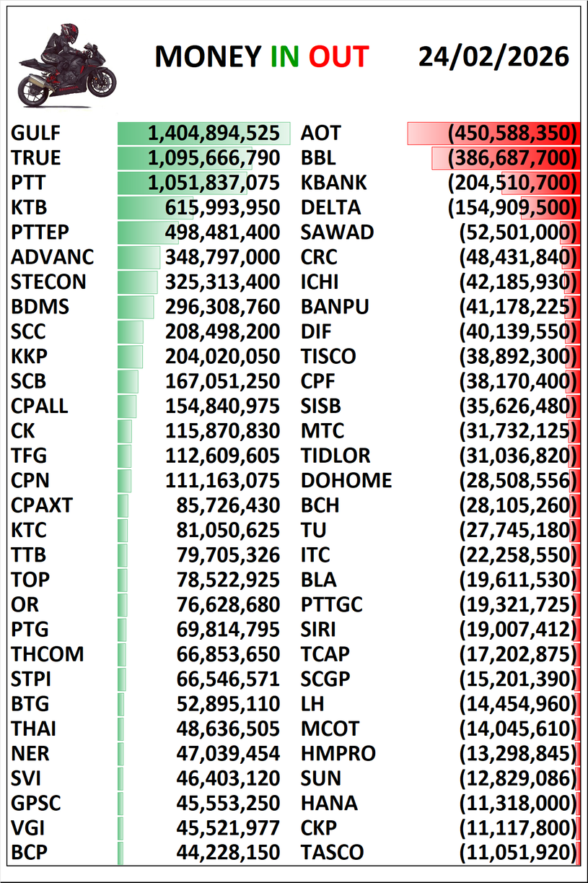The width and height of the screenshot is (588, 883).
Task: Click the red word OUT in the title
Action: pos(339,57)
